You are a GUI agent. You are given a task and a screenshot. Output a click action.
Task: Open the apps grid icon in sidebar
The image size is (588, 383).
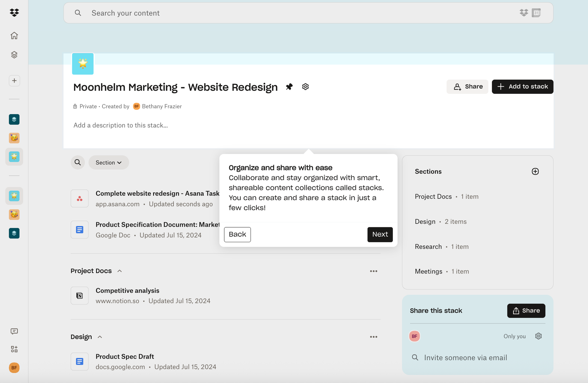point(14,349)
